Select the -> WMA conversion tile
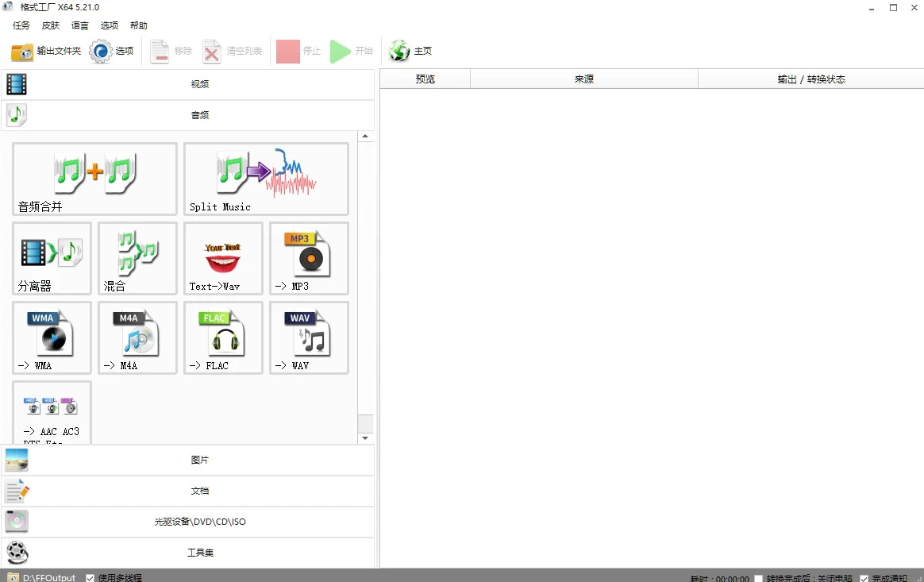The height and width of the screenshot is (582, 924). 52,338
